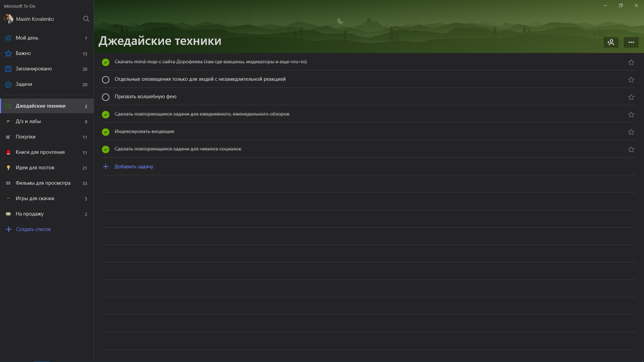Uncheck the task about чекинга социалок
This screenshot has height=362, width=644.
tap(106, 149)
